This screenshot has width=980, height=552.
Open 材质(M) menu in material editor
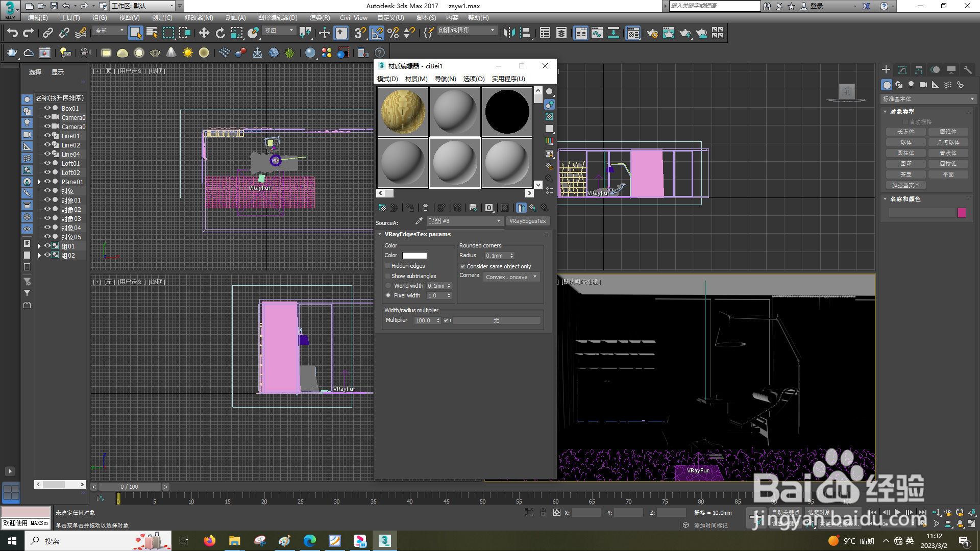416,79
